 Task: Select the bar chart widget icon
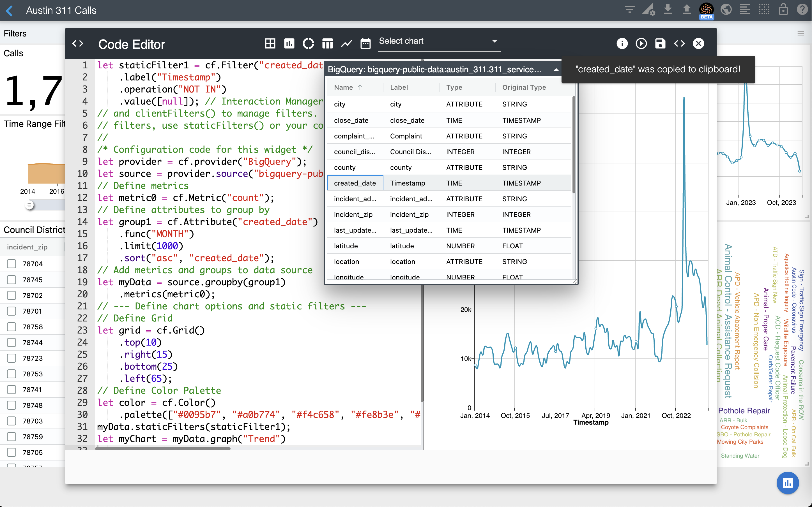tap(289, 44)
